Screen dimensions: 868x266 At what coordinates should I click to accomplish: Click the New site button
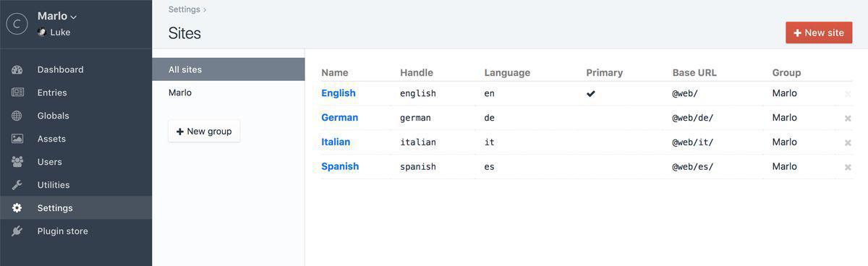pos(819,33)
